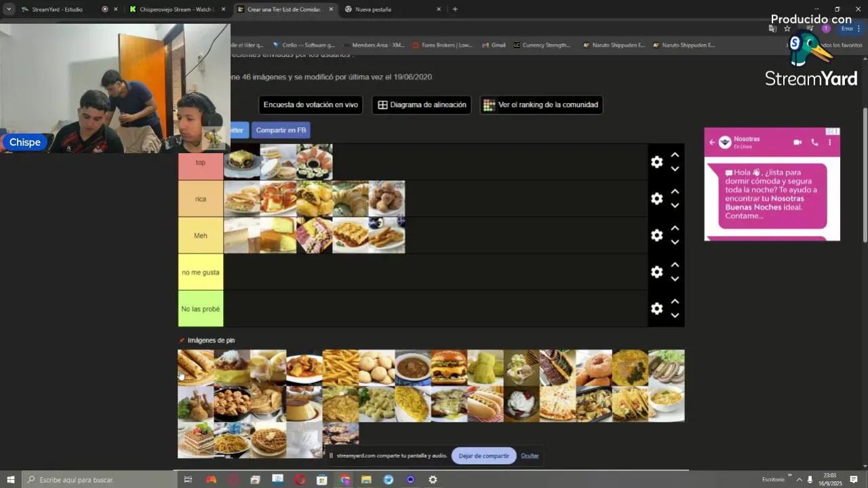The image size is (868, 488).
Task: Move the top tier row up
Action: (x=675, y=155)
